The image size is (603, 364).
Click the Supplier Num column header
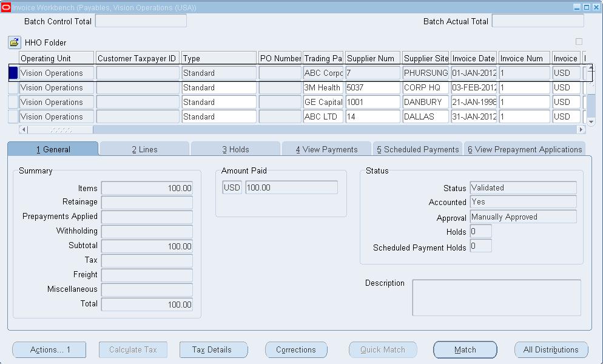click(372, 57)
